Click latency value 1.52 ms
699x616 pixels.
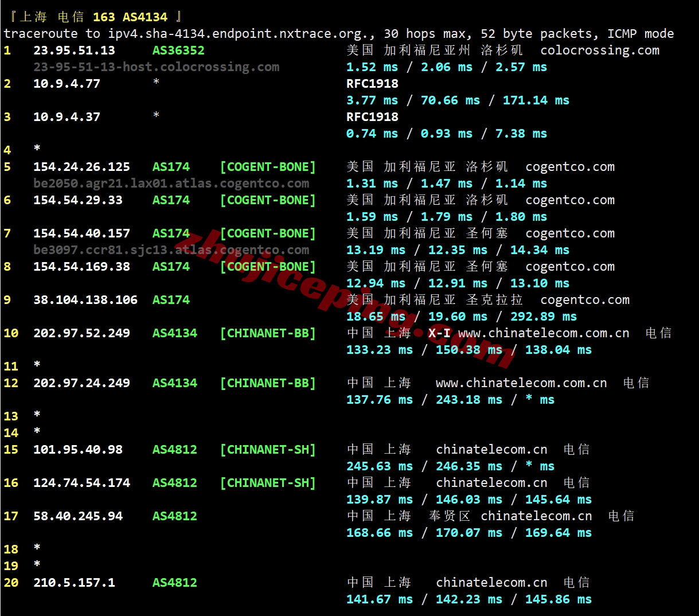click(x=372, y=67)
